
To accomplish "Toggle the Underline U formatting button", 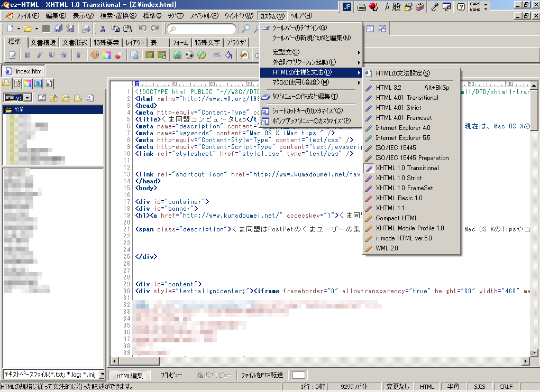I will (52, 55).
